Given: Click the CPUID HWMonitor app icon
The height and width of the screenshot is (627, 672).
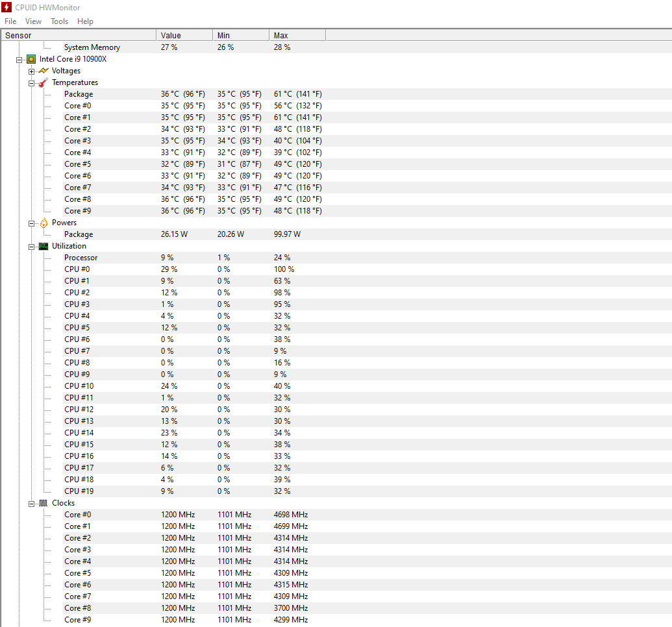Looking at the screenshot, I should click(6, 7).
